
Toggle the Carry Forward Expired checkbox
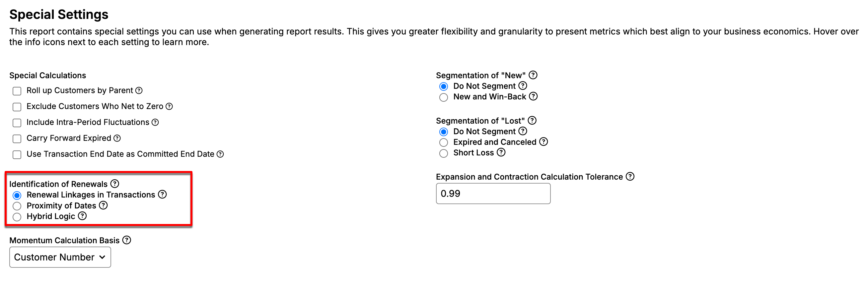pos(17,139)
